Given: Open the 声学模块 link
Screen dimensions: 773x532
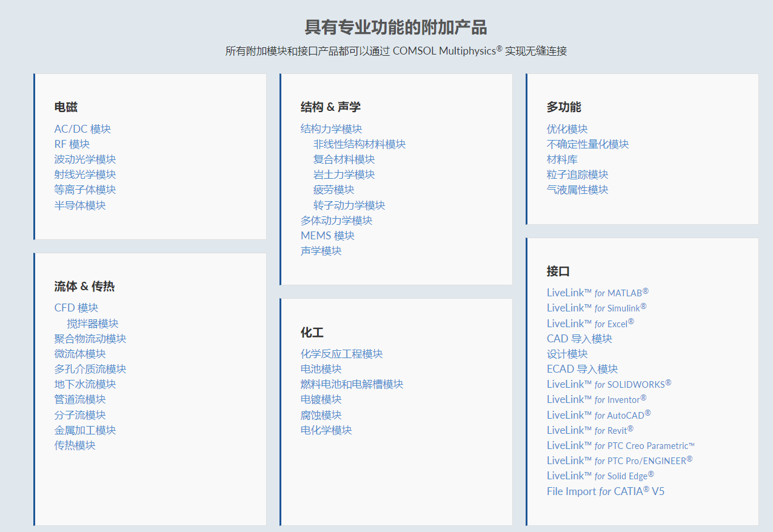Looking at the screenshot, I should [x=321, y=251].
